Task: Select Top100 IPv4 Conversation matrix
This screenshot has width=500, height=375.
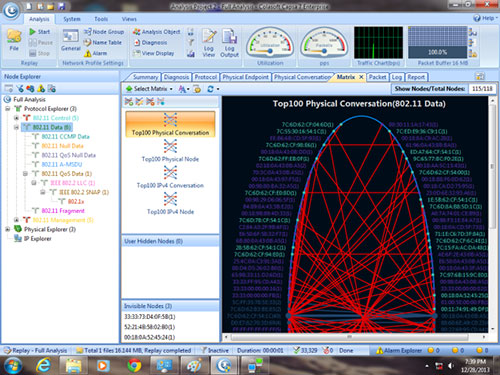Action: pos(170,177)
